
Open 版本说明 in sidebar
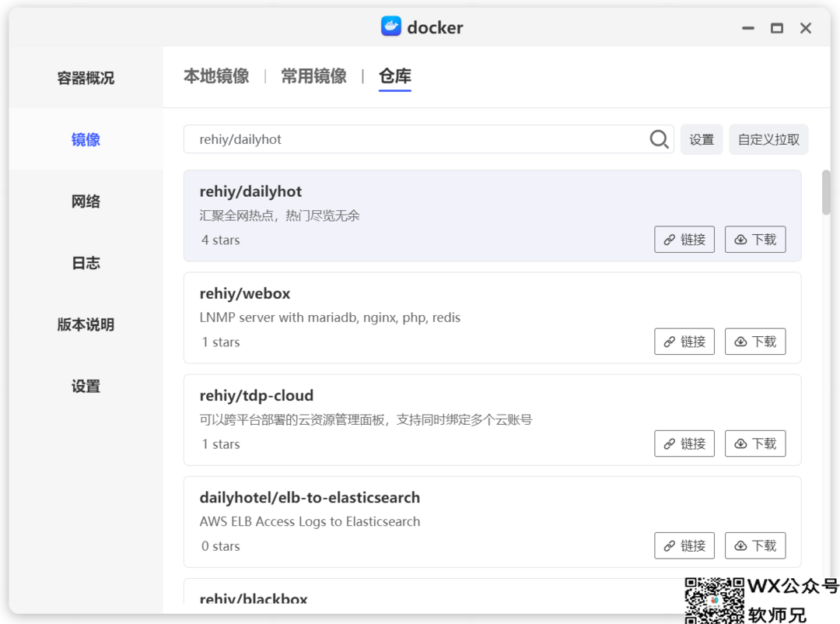[86, 325]
